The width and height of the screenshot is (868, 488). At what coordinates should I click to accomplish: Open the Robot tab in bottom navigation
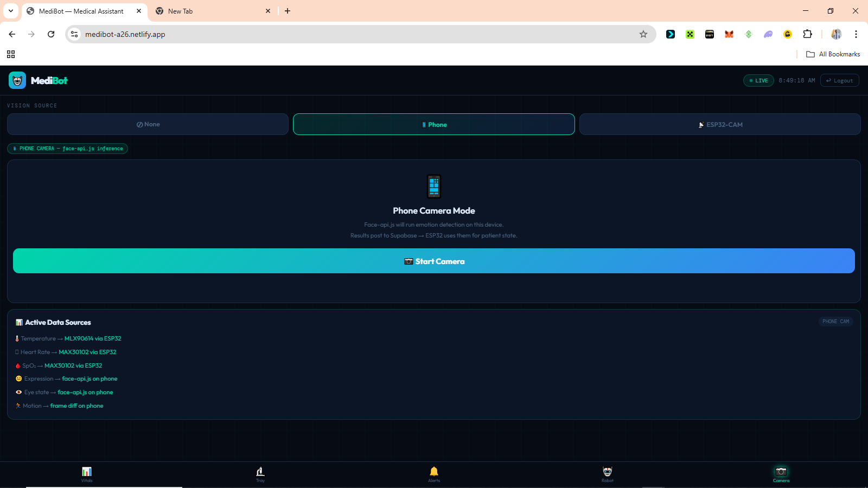coord(608,474)
